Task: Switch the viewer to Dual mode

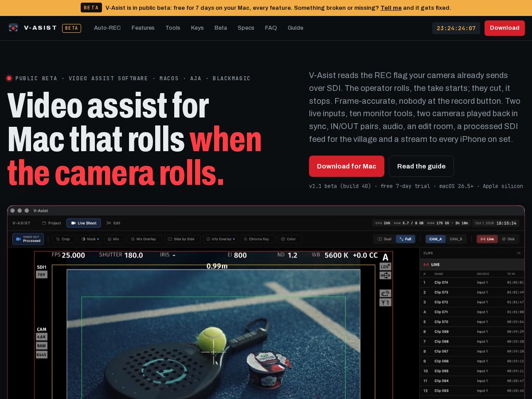Action: click(x=384, y=239)
